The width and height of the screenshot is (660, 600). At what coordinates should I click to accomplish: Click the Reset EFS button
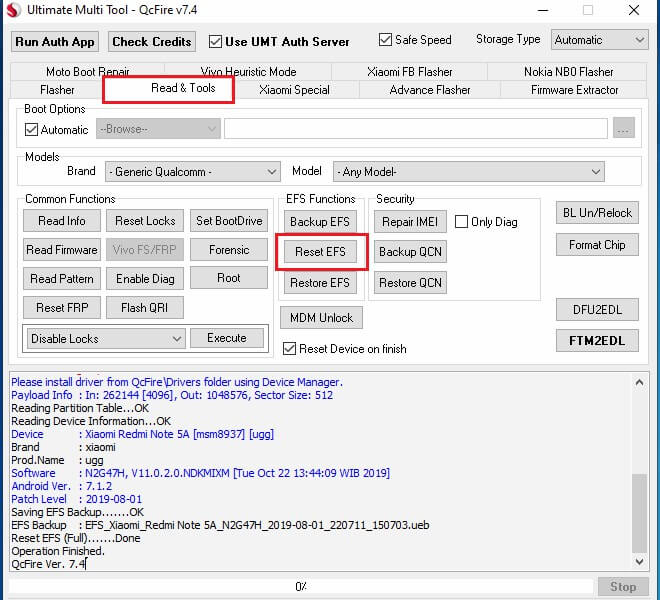320,252
